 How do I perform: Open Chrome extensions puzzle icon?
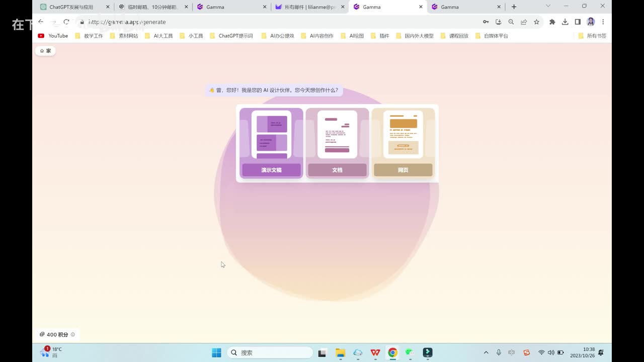pos(552,22)
